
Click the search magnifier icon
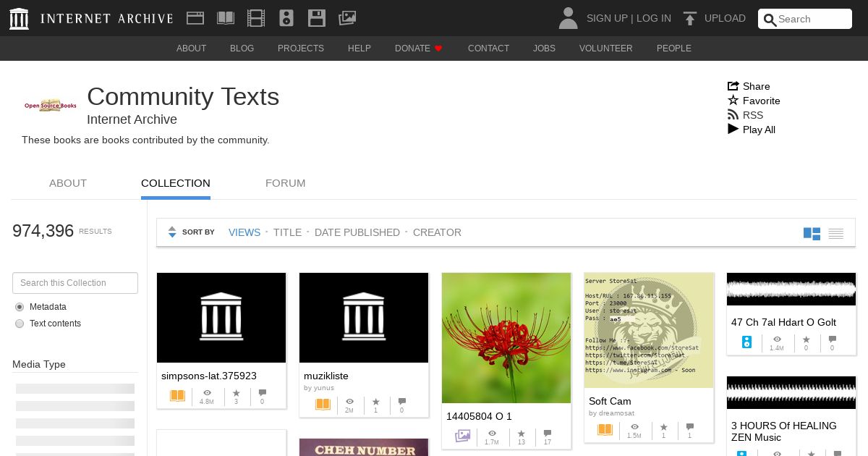coord(770,20)
